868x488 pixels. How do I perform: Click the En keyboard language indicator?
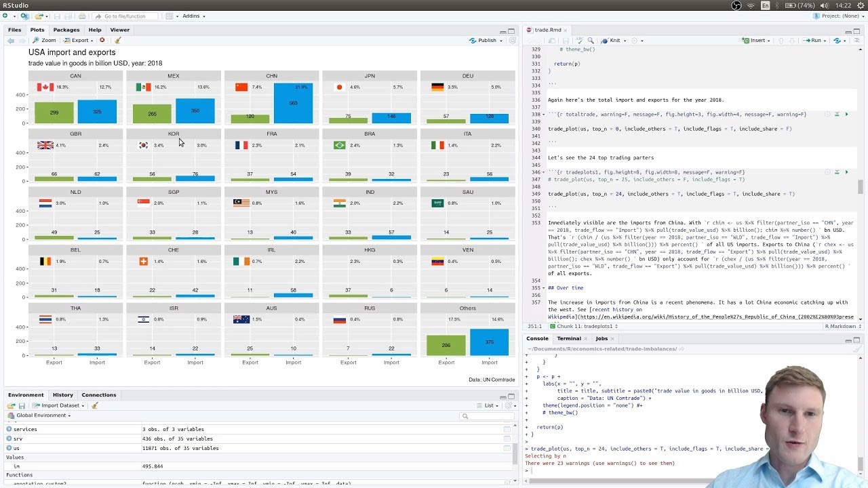766,5
